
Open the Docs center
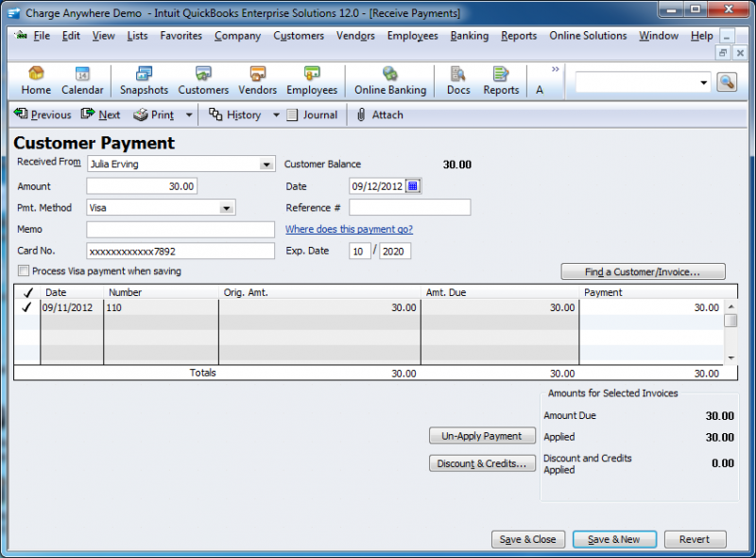click(457, 80)
